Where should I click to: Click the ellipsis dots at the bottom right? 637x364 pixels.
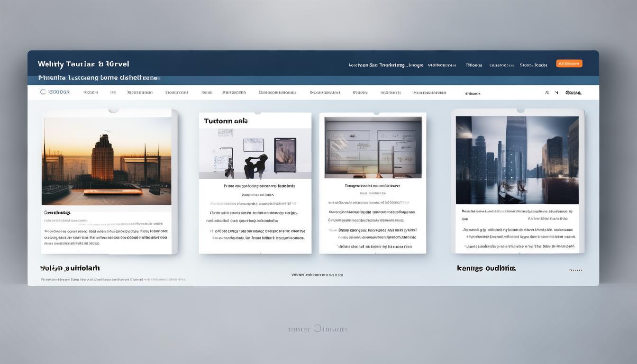[x=575, y=270]
